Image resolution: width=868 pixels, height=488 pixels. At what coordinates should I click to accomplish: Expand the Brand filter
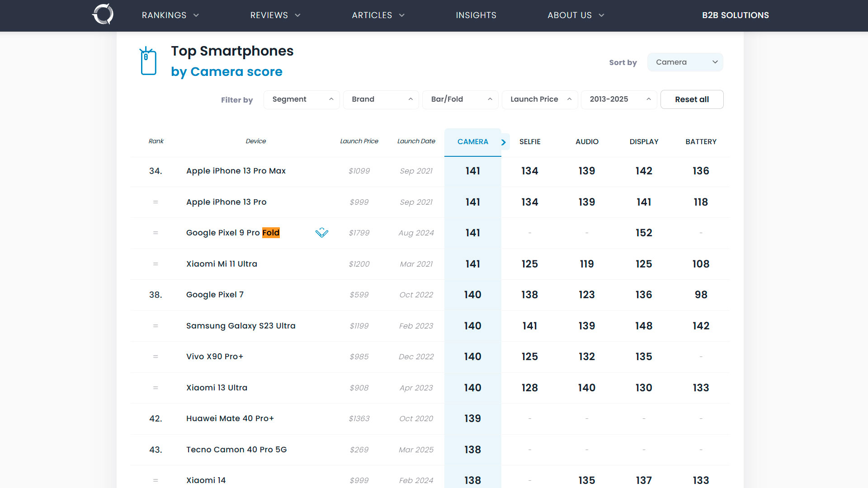(381, 99)
